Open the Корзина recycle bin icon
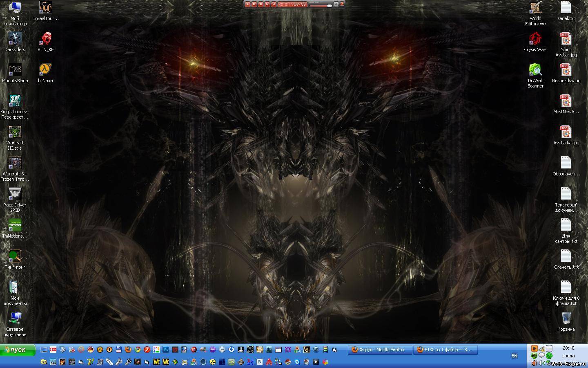This screenshot has width=588, height=368. [x=566, y=318]
